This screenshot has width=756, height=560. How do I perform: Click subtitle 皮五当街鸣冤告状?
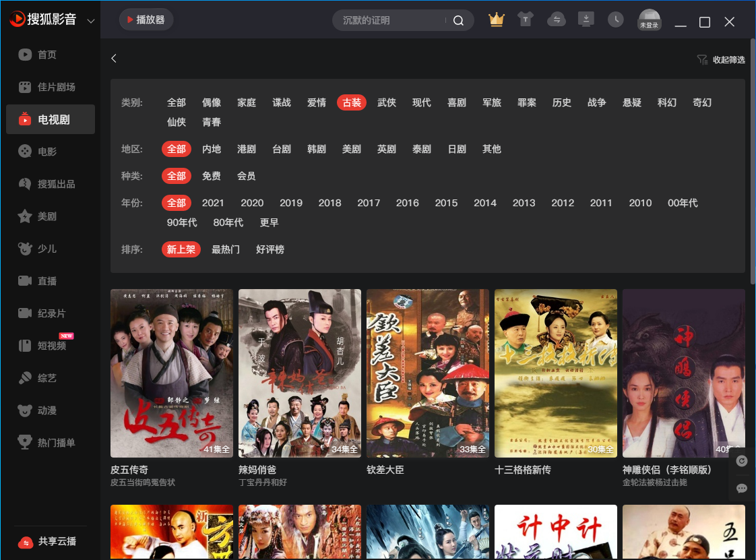[x=143, y=482]
